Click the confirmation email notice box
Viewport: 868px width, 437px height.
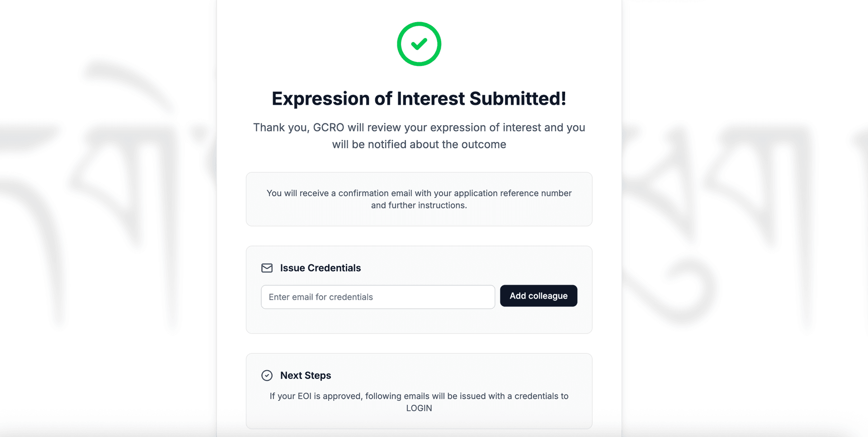(x=419, y=199)
